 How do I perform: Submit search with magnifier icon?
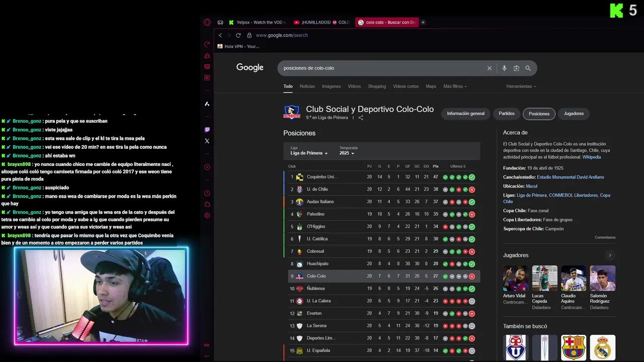528,68
